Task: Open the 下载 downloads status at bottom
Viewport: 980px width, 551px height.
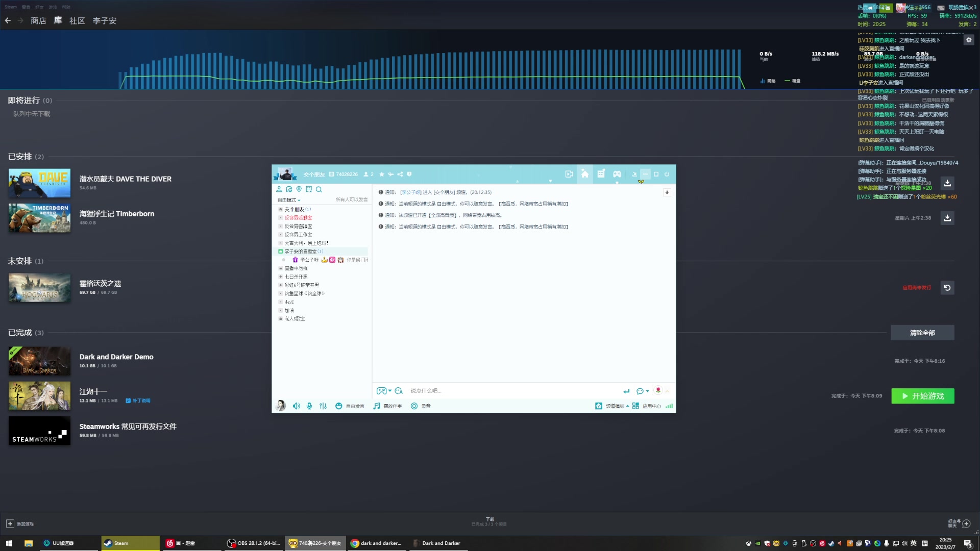Action: pos(489,521)
